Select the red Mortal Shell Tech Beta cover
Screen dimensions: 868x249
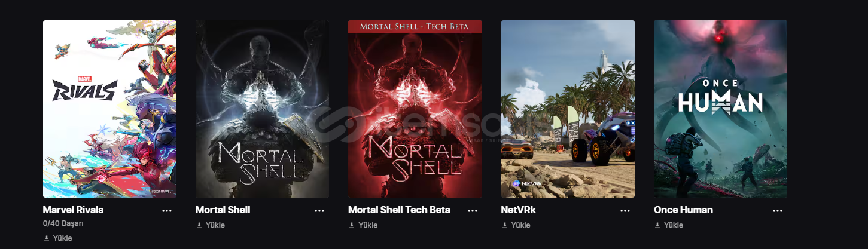click(x=415, y=109)
